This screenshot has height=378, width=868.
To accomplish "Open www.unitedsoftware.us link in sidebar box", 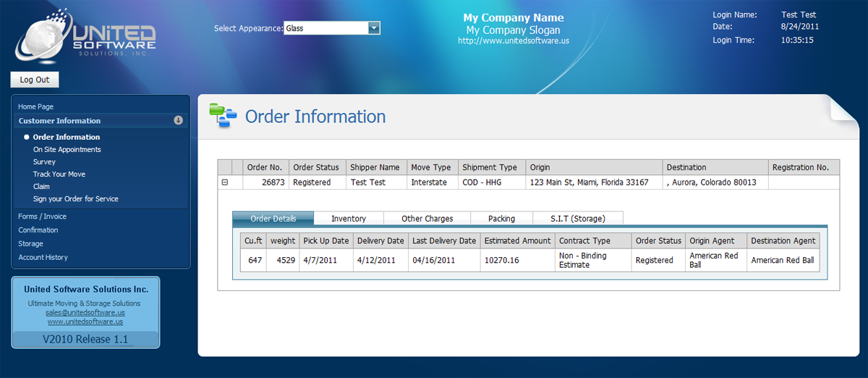I will click(x=85, y=322).
